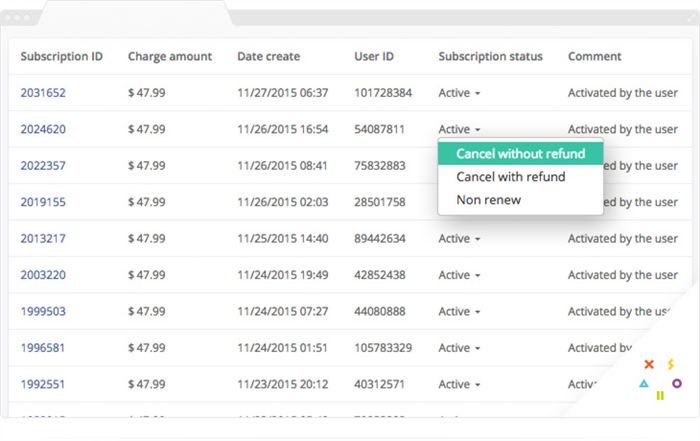
Task: Click date 11/26/2015 16:54
Action: 283,129
